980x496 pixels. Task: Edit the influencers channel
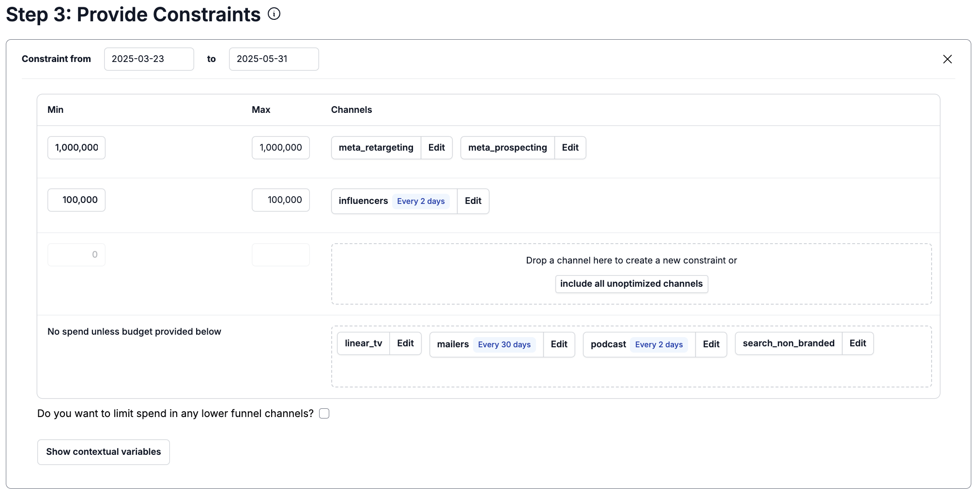(x=473, y=201)
